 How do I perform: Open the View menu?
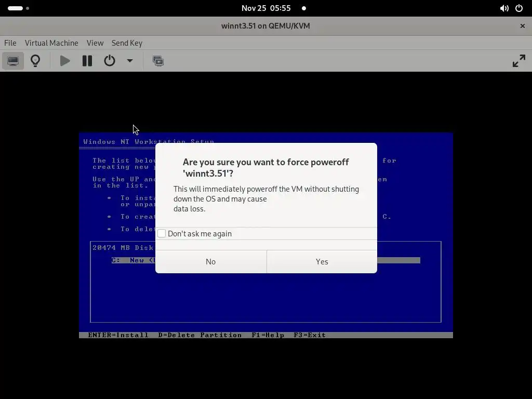tap(95, 43)
